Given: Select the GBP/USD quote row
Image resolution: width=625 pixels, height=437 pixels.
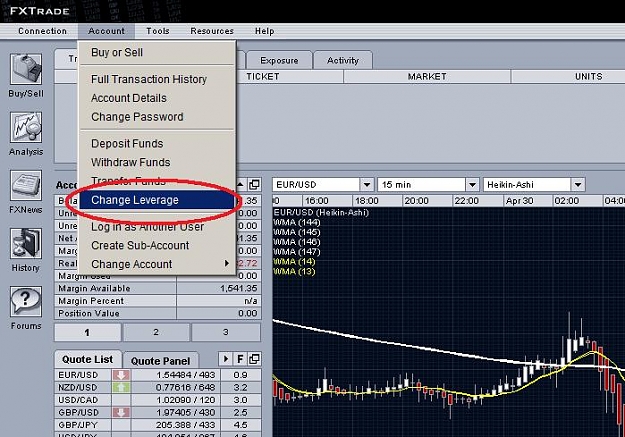Looking at the screenshot, I should (158, 412).
